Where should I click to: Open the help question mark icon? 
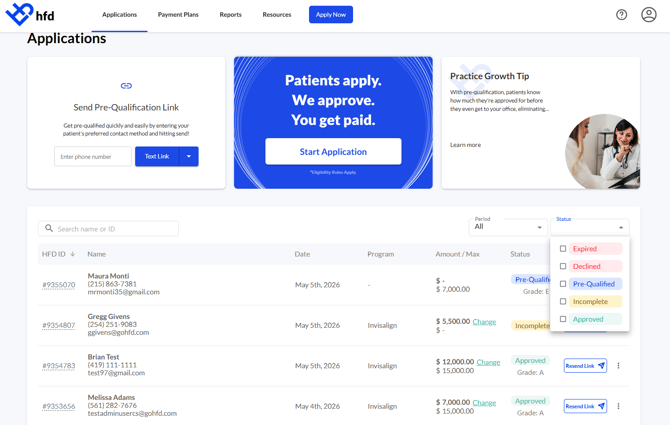pyautogui.click(x=621, y=15)
